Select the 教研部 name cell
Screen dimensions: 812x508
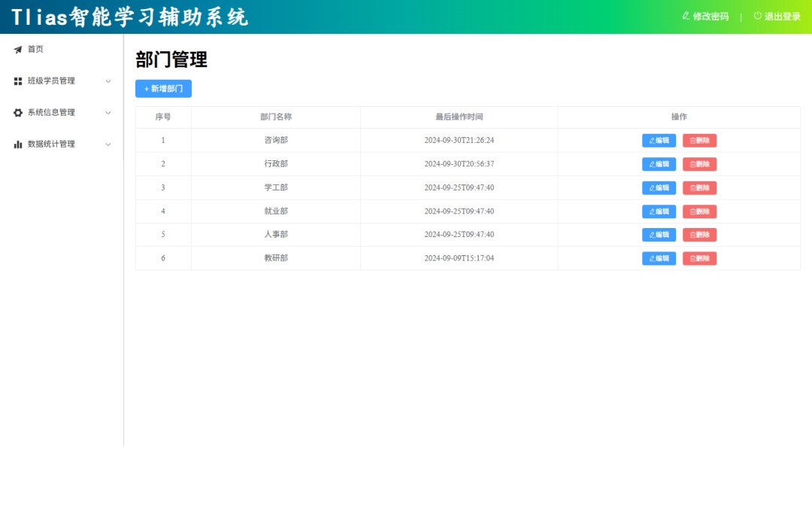click(x=276, y=258)
